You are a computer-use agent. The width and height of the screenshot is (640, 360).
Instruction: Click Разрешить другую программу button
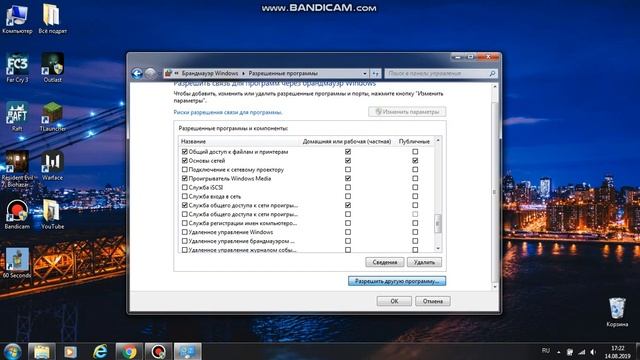click(x=397, y=281)
